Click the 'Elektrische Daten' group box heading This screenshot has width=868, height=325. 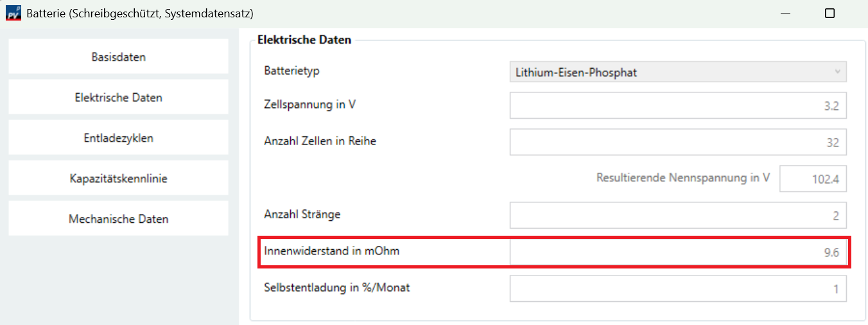click(x=304, y=40)
